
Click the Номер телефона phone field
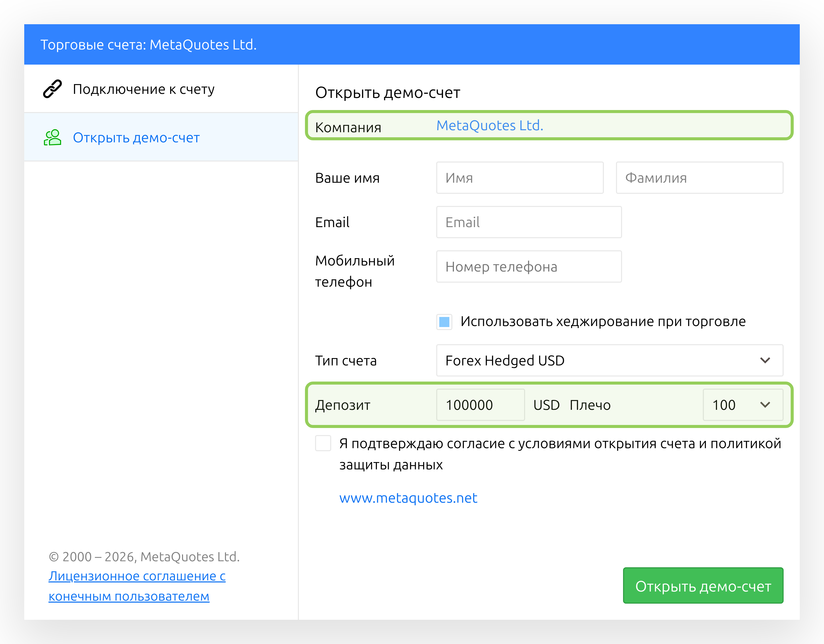(x=529, y=266)
